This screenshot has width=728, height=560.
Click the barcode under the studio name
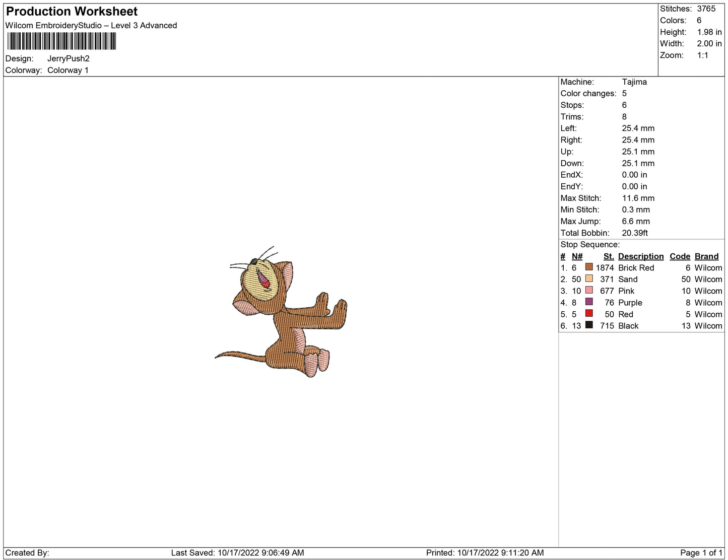coord(62,41)
